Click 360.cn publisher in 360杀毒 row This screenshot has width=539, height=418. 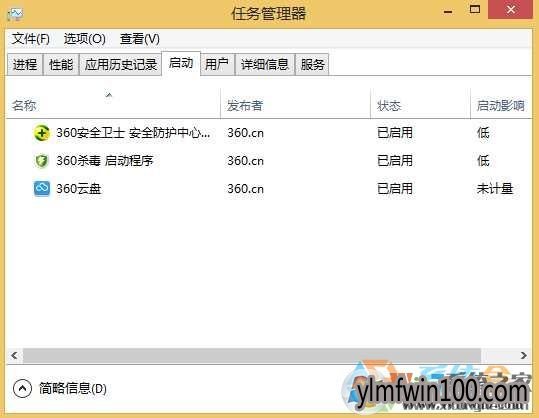coord(245,161)
